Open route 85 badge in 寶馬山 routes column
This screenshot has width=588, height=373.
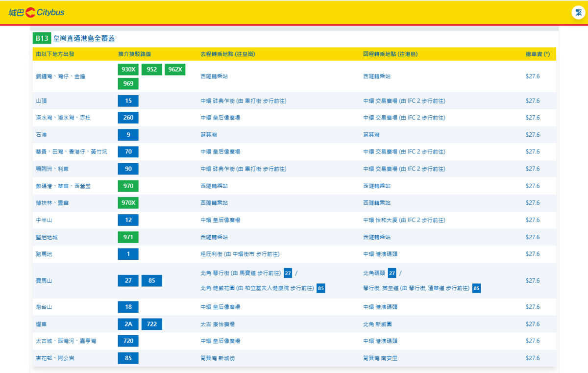(152, 281)
